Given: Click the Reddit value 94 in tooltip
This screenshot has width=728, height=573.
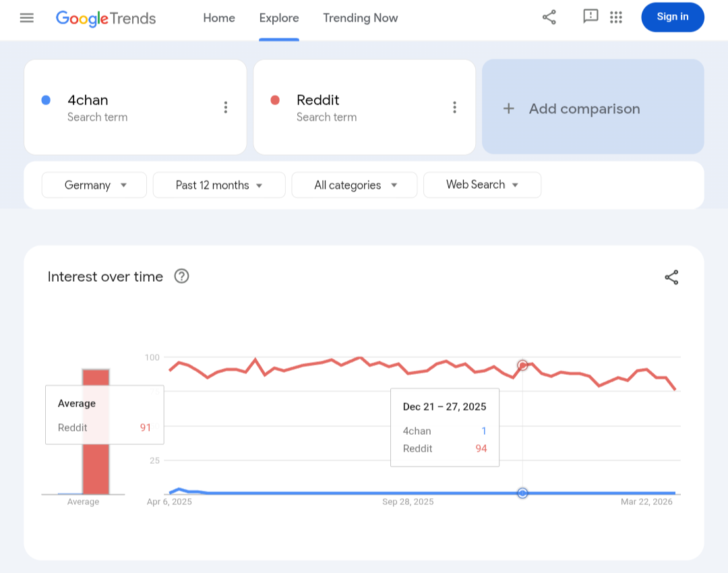Looking at the screenshot, I should pyautogui.click(x=481, y=448).
